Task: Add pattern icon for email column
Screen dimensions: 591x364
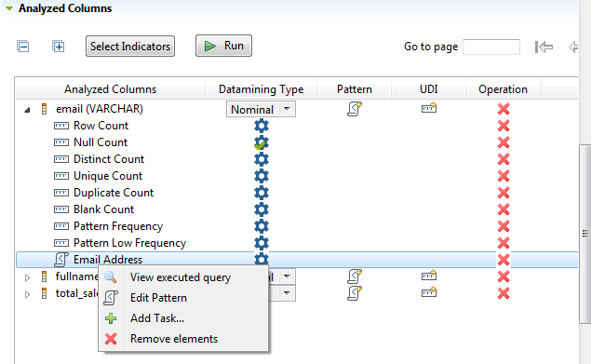Action: point(355,109)
